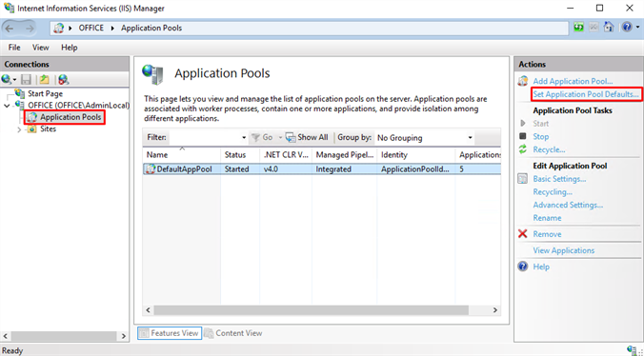Open Advanced Settings link
Screen dimensions: 644x356
[x=568, y=205]
